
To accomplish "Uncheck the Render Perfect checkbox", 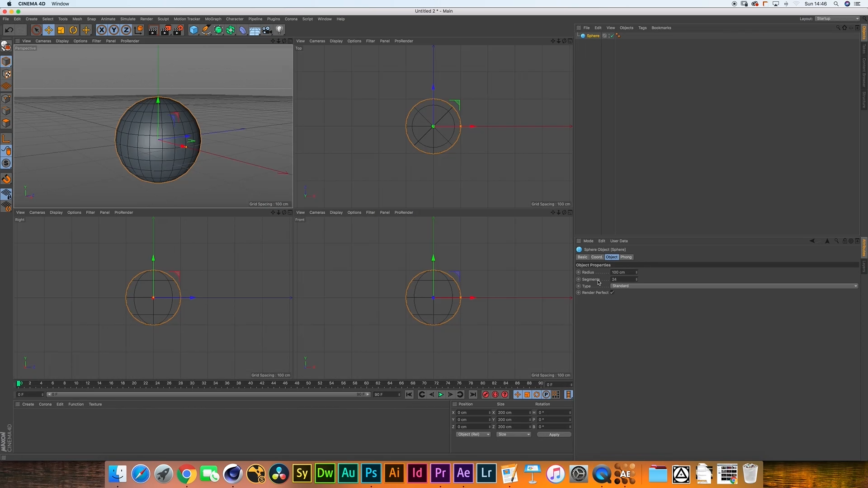I will 612,293.
